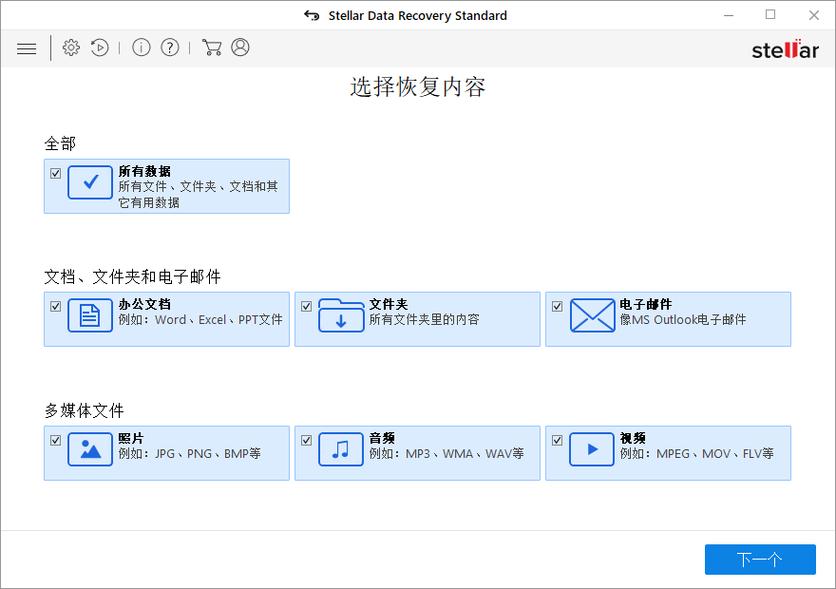Click the help question mark icon

pyautogui.click(x=169, y=47)
